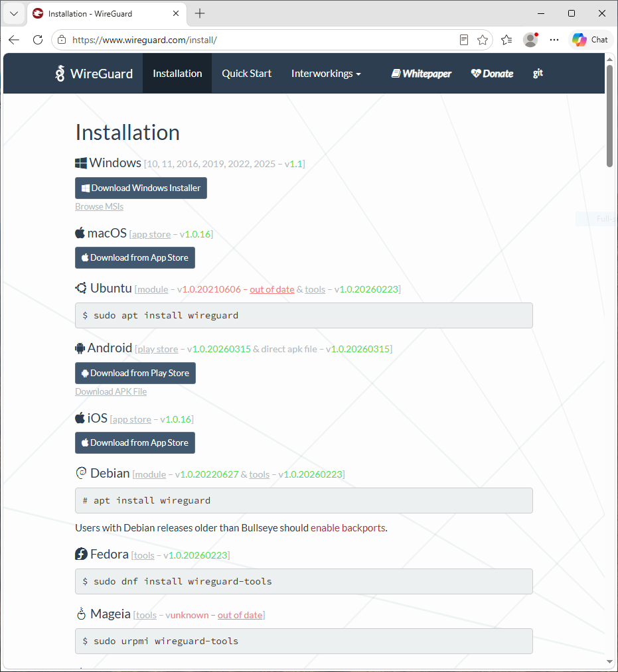Click the Mageia logo icon

pos(81,614)
